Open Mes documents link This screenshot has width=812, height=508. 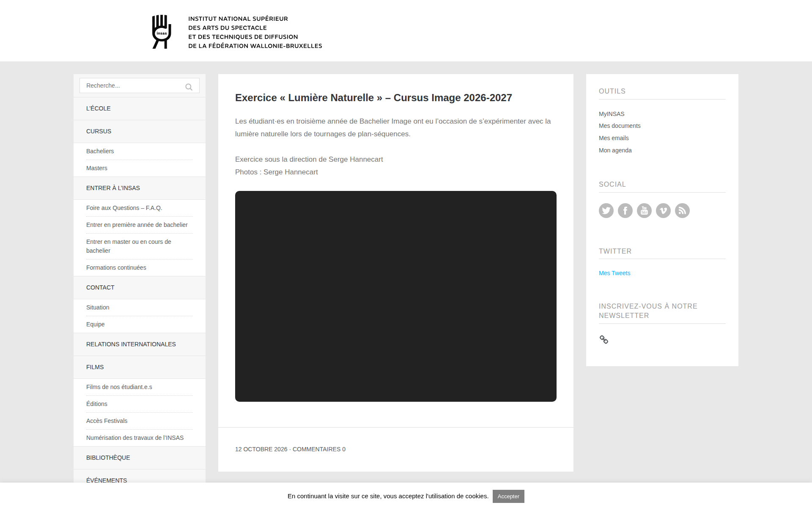[620, 126]
